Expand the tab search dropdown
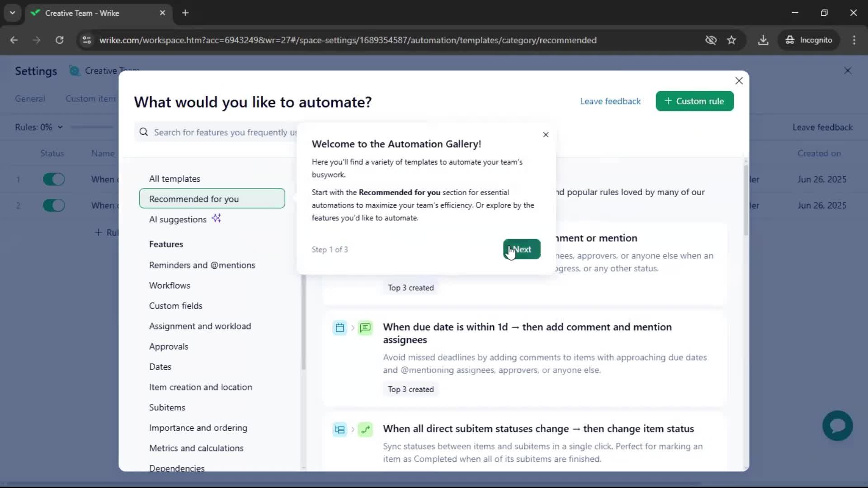This screenshot has width=868, height=488. 12,13
